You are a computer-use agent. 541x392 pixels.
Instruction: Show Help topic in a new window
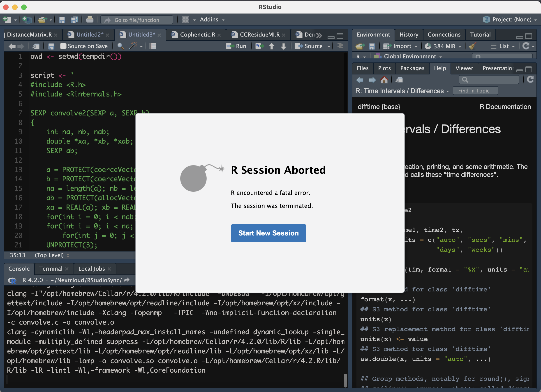point(399,80)
